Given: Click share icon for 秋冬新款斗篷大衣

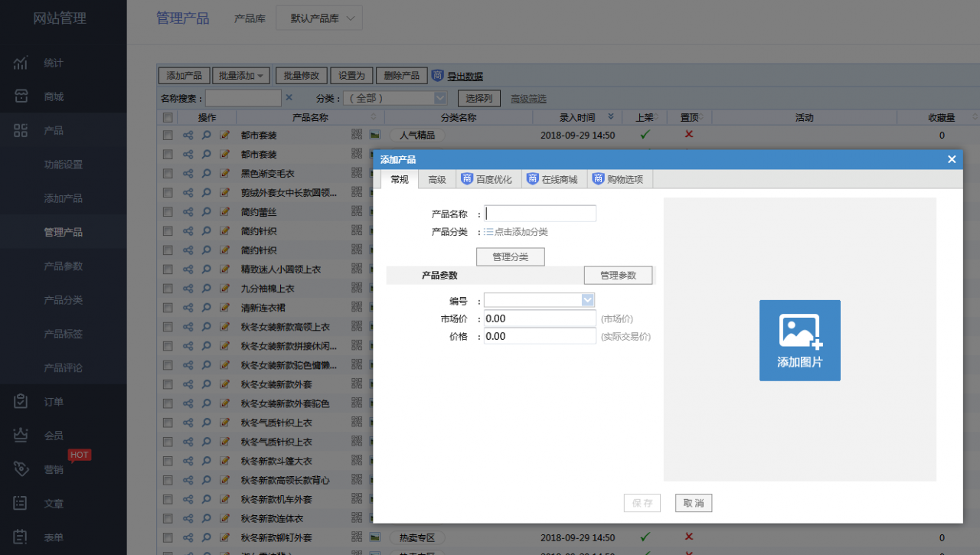Looking at the screenshot, I should (x=188, y=461).
